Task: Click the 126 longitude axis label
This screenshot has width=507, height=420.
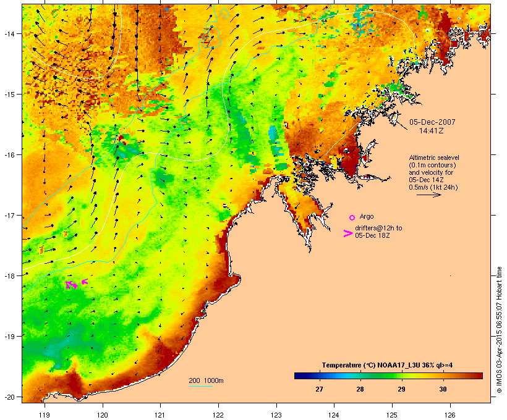Action: click(449, 415)
